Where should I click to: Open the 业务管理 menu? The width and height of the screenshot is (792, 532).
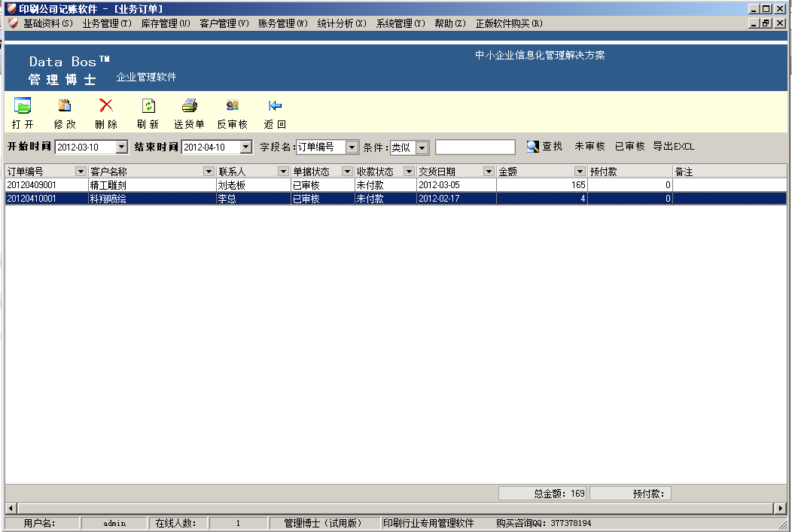click(106, 23)
